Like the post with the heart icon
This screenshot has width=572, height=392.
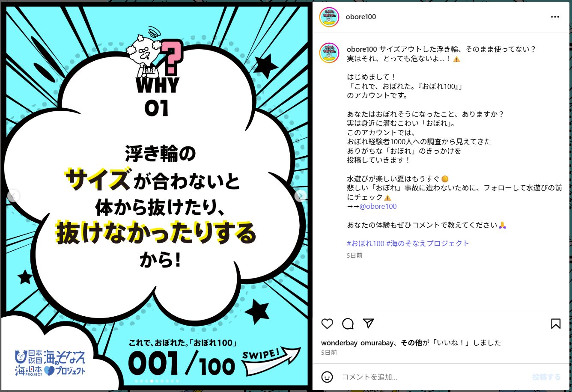(327, 324)
